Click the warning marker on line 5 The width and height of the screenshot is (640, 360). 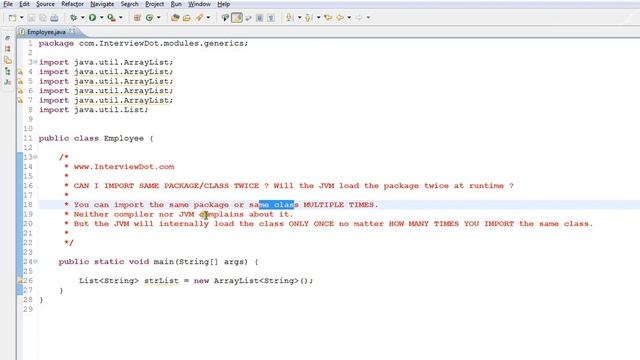click(x=20, y=81)
